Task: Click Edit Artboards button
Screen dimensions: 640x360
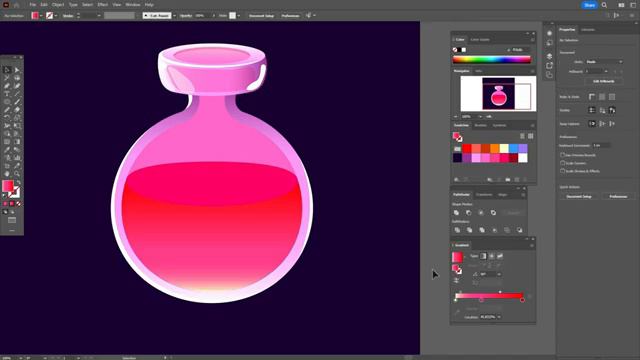Action: [604, 81]
